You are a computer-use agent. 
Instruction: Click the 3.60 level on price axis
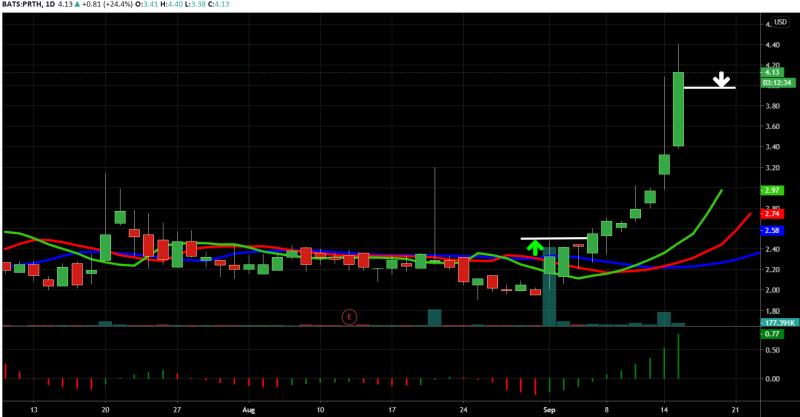point(772,127)
